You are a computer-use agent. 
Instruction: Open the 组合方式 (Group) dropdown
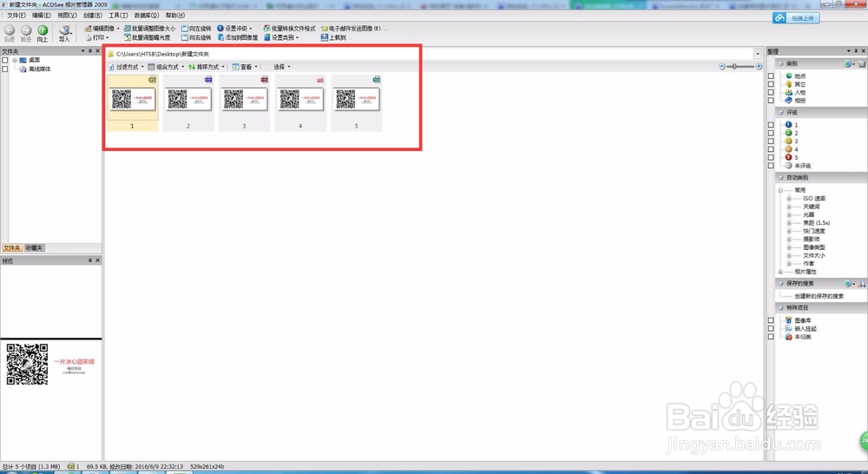[x=166, y=67]
